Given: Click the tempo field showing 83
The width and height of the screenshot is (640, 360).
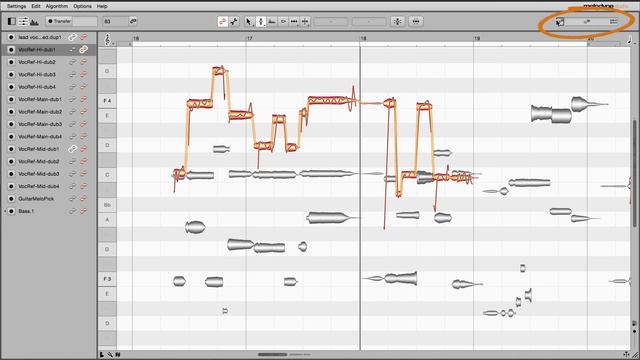Looking at the screenshot, I should click(115, 21).
